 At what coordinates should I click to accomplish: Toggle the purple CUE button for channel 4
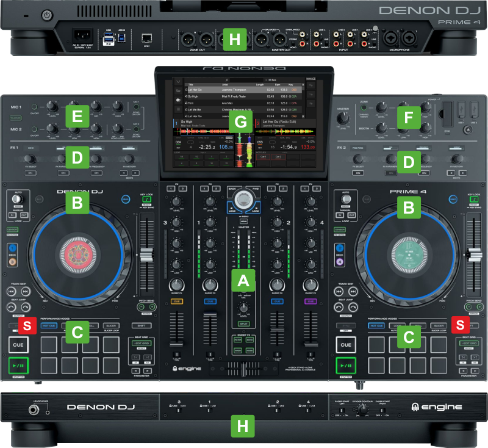tap(310, 302)
